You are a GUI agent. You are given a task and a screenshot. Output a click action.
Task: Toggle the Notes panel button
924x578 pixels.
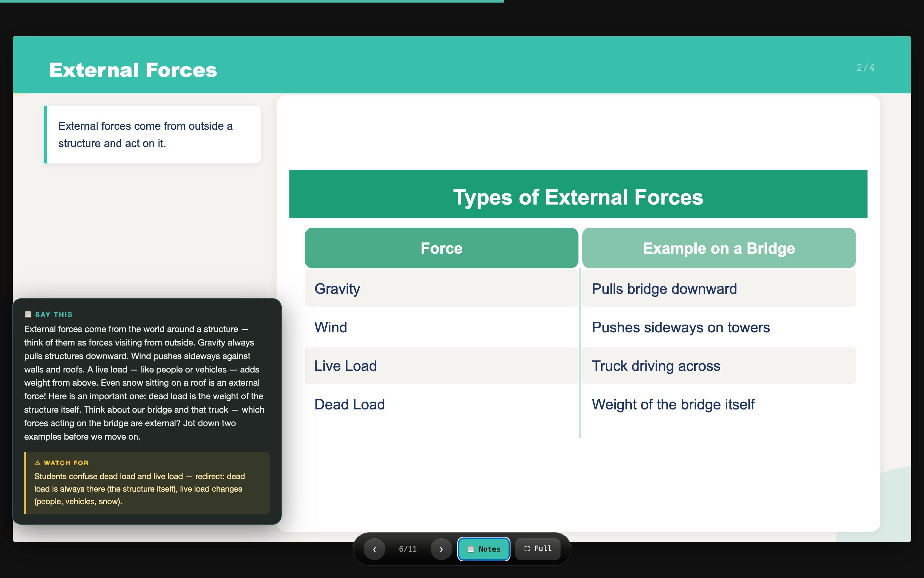tap(484, 549)
